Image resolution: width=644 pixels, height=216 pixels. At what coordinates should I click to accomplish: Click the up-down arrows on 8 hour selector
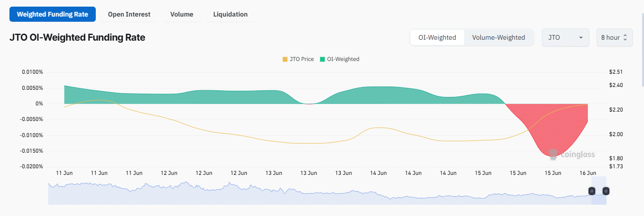625,37
